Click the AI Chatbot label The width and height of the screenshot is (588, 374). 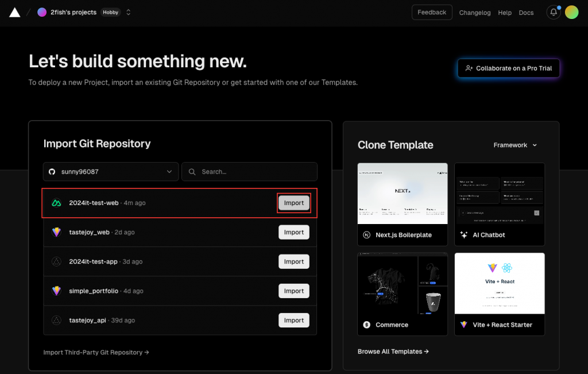(489, 235)
